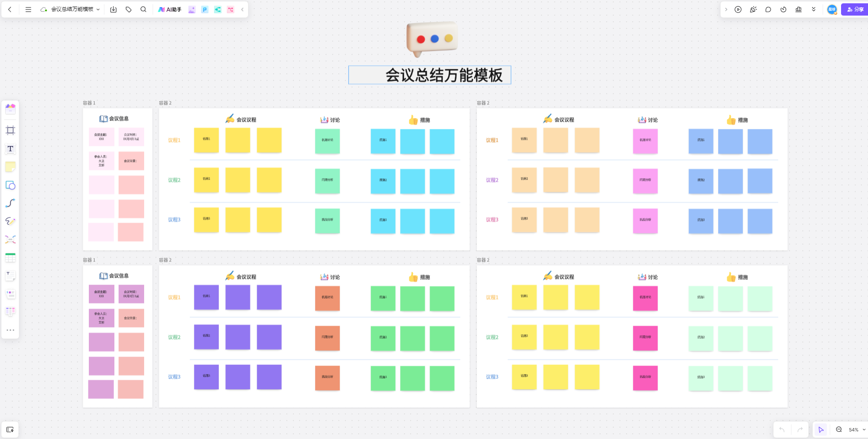Select the shapes tool
The image size is (868, 439).
pos(10,185)
